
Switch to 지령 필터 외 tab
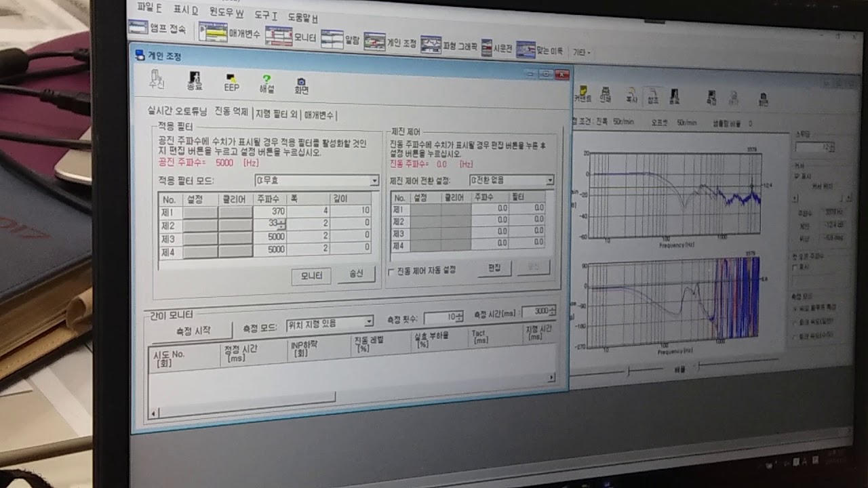276,114
